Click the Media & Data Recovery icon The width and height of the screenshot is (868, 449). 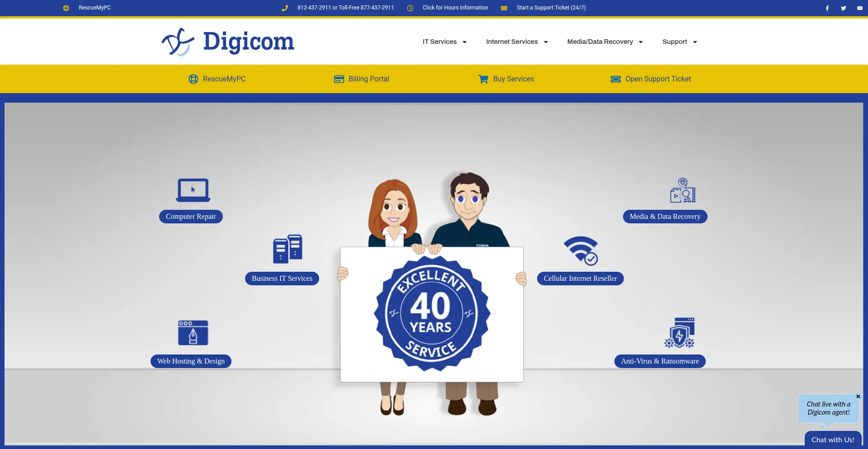pyautogui.click(x=683, y=190)
